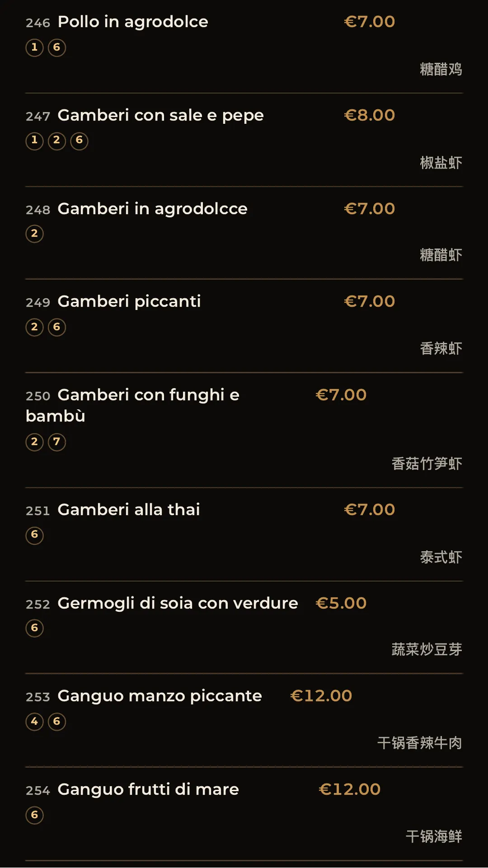Screen dimensions: 488x868
Task: Tap allergen badge 4 under Ganguo manzo piccante
Action: point(34,722)
